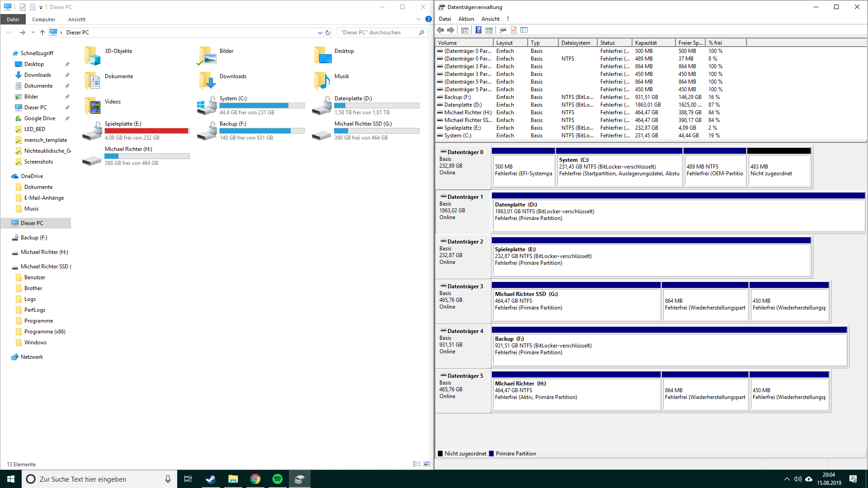Open the Aktion menu in Datenträgerverwaltung

(466, 19)
